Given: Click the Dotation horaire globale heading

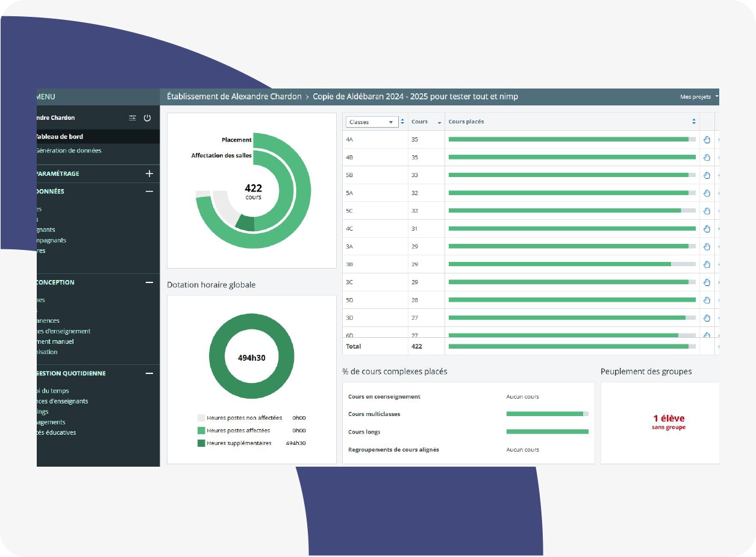Looking at the screenshot, I should (211, 285).
